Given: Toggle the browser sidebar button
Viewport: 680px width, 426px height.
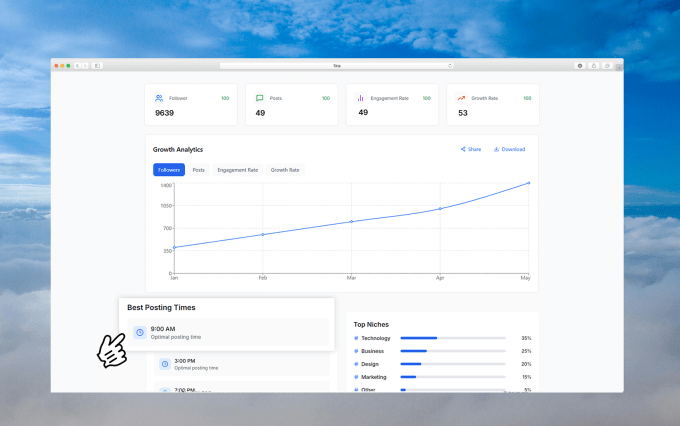Looking at the screenshot, I should click(x=98, y=66).
